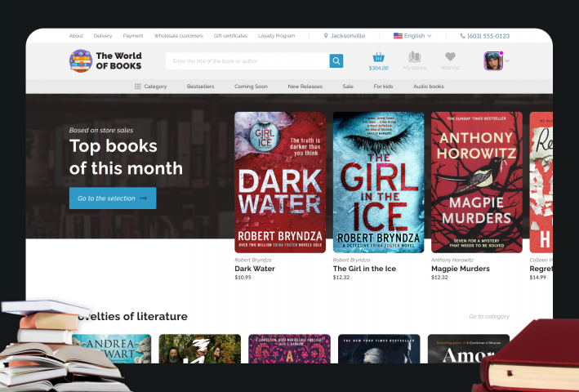The height and width of the screenshot is (392, 579).
Task: Select the New Releases menu item
Action: [x=305, y=87]
